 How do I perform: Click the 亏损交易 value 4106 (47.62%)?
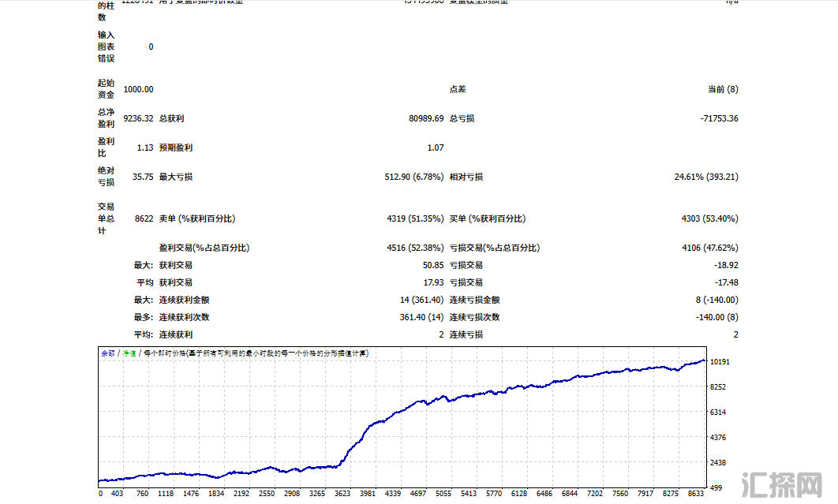(709, 248)
